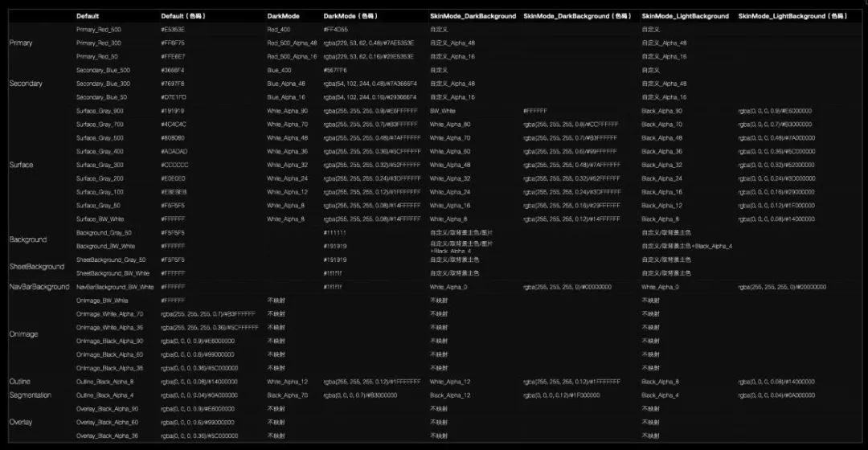Click the #FF4D55 DarkMode color code

(x=336, y=29)
